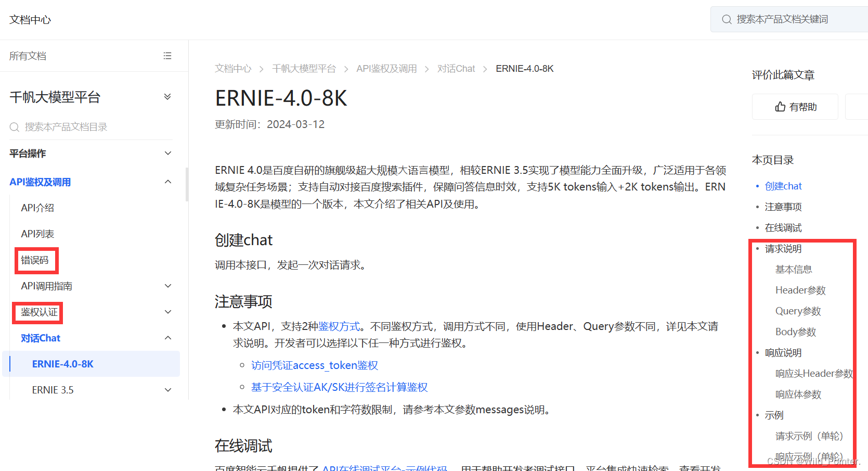Click the thumbs-up 有帮助 button
This screenshot has height=471, width=868.
pyautogui.click(x=795, y=107)
